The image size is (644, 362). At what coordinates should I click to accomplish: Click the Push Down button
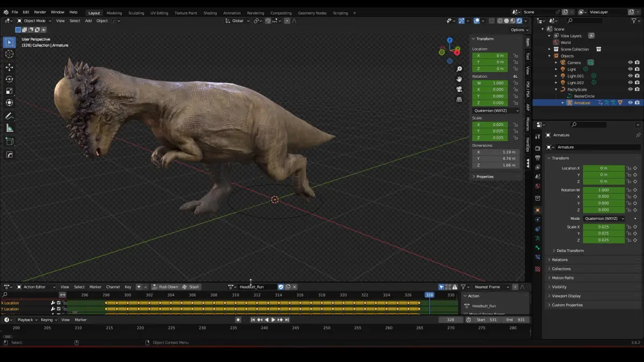[x=165, y=287]
